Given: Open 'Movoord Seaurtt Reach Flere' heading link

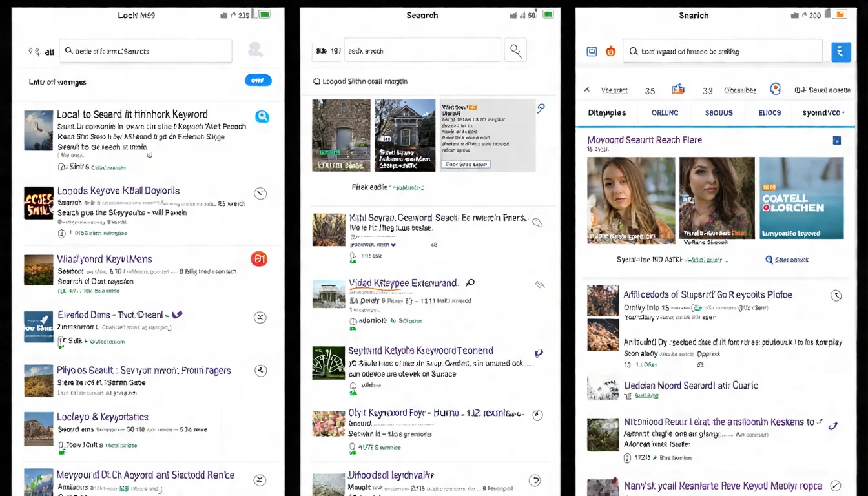Looking at the screenshot, I should pos(644,139).
